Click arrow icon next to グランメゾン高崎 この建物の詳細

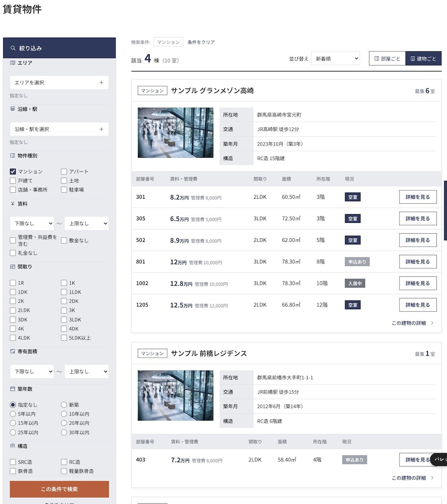click(432, 323)
